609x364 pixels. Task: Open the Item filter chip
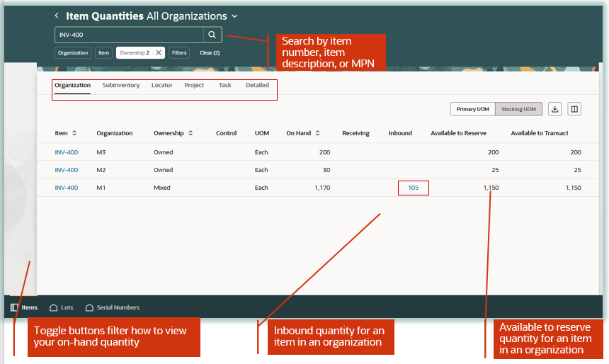103,53
